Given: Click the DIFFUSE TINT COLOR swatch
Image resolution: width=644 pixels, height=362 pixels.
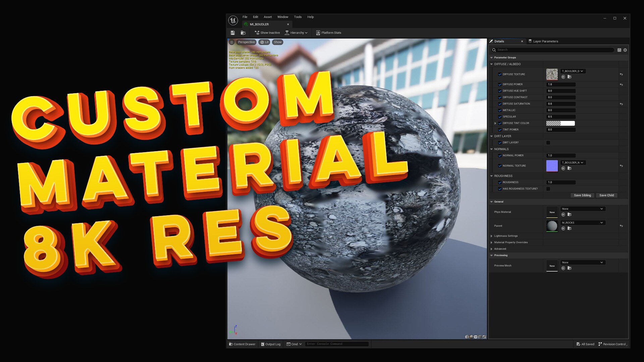Looking at the screenshot, I should click(560, 123).
